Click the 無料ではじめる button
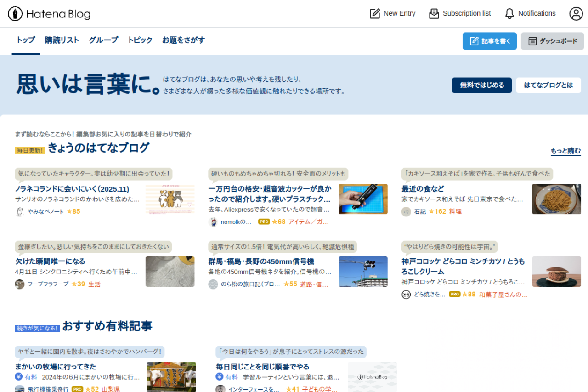The image size is (588, 392). 481,85
